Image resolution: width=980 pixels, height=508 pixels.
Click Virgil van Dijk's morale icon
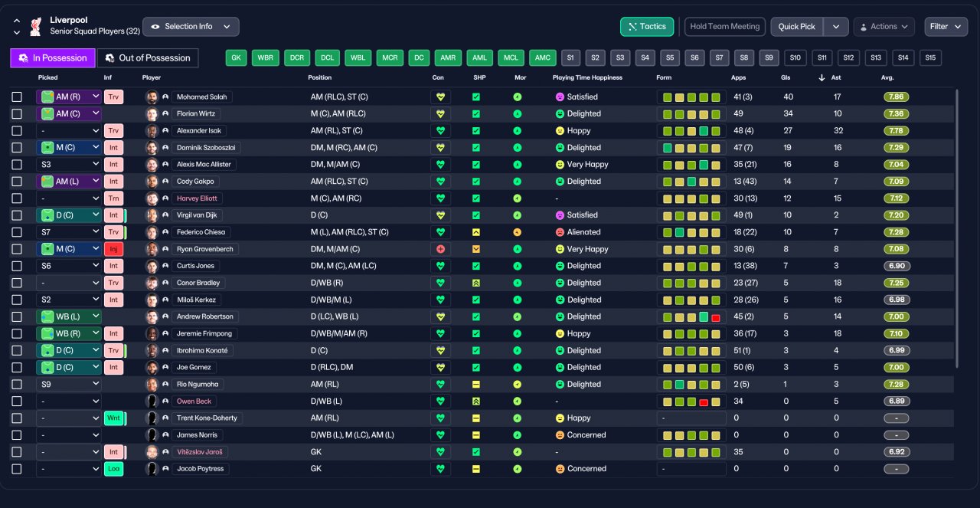[517, 215]
